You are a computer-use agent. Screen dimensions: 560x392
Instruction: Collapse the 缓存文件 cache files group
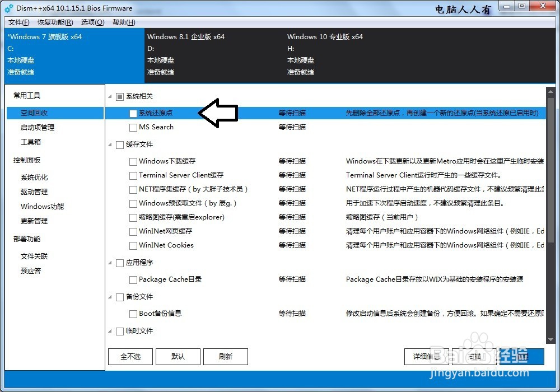click(110, 144)
